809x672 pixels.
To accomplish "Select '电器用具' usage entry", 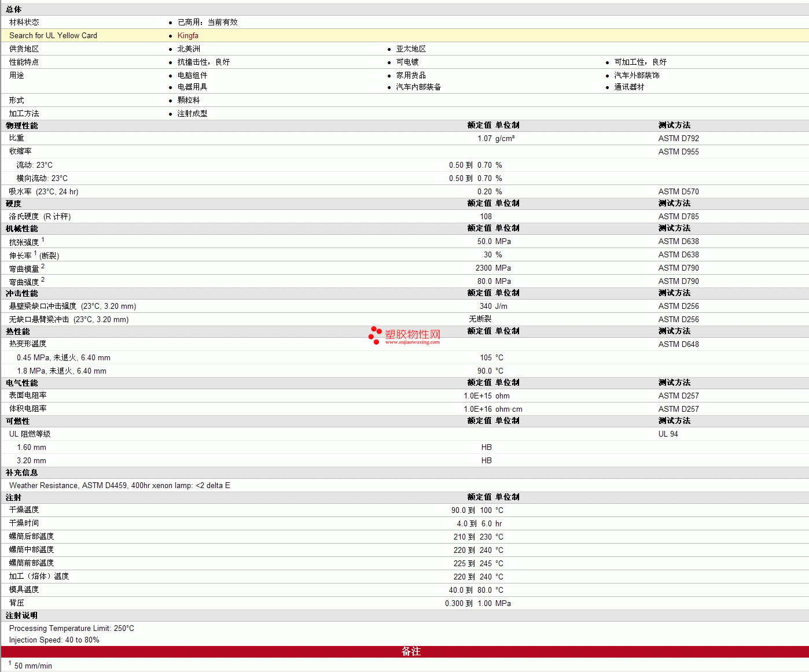I will (x=192, y=87).
